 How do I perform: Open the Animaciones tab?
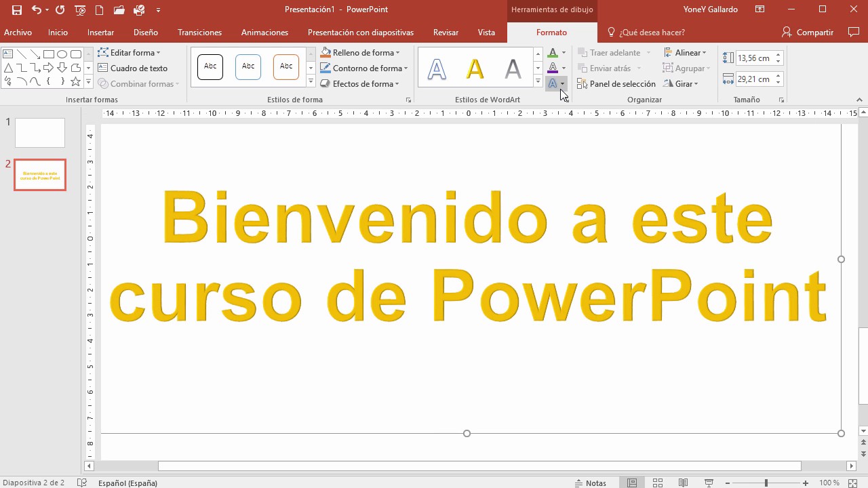264,33
